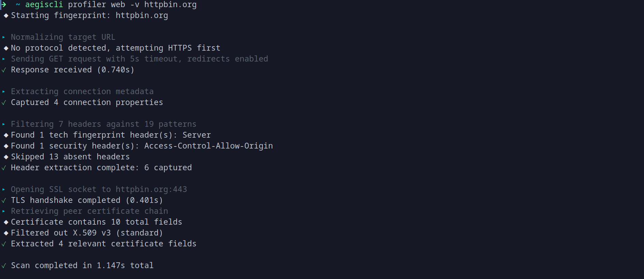Click the "Access-Control-Allow-Origin" header name
The width and height of the screenshot is (644, 279).
[208, 146]
